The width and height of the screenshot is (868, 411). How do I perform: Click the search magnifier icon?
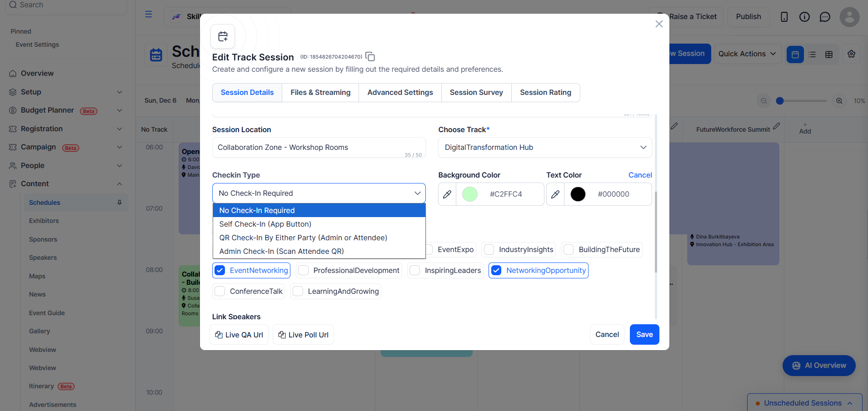13,5
